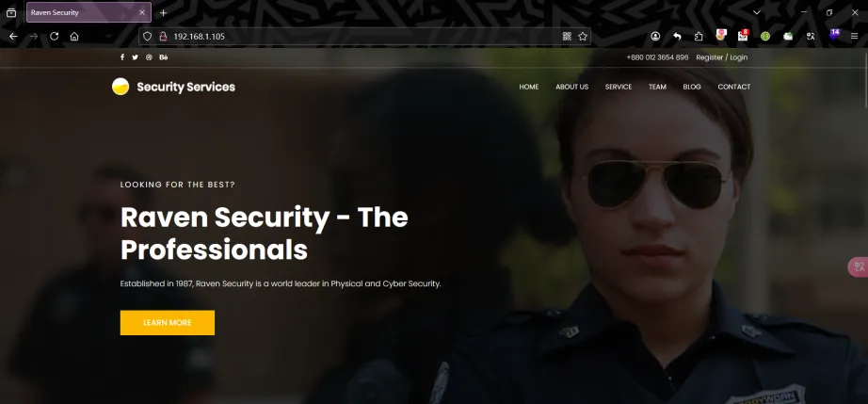
Task: Open the Facebook social icon link
Action: [122, 57]
